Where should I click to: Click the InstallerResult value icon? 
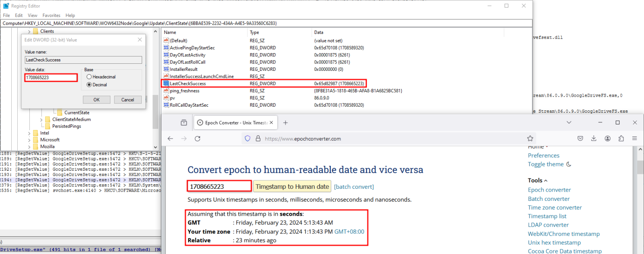tap(166, 69)
